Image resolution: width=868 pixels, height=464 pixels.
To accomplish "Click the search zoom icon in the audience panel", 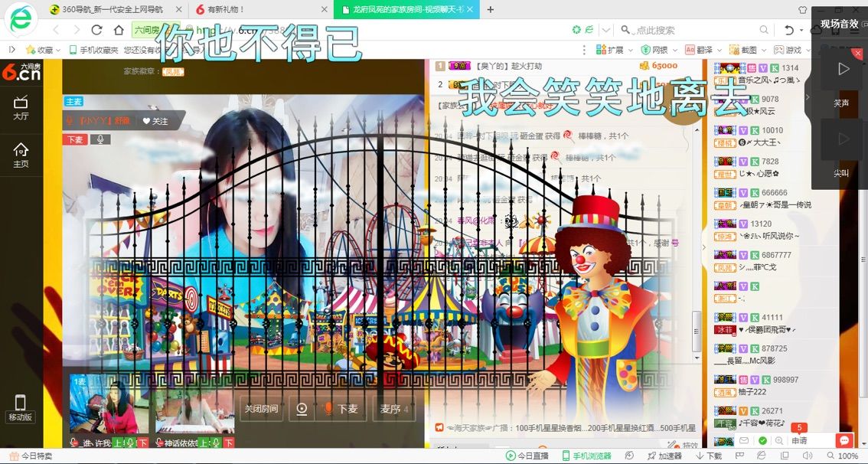I will (779, 440).
